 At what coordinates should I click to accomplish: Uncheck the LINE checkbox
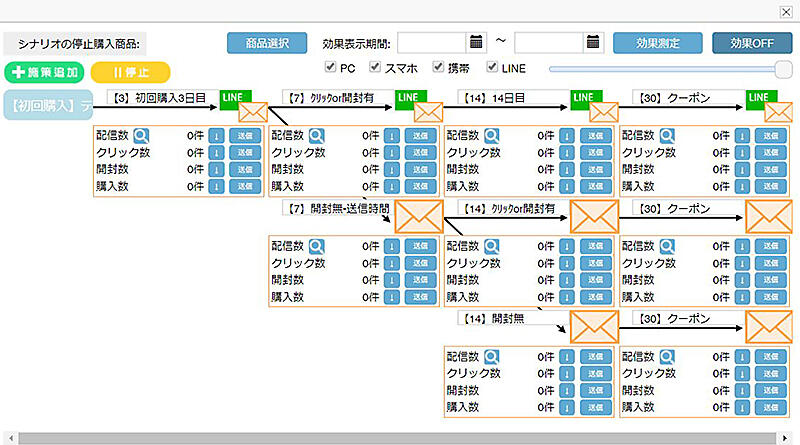click(x=492, y=68)
